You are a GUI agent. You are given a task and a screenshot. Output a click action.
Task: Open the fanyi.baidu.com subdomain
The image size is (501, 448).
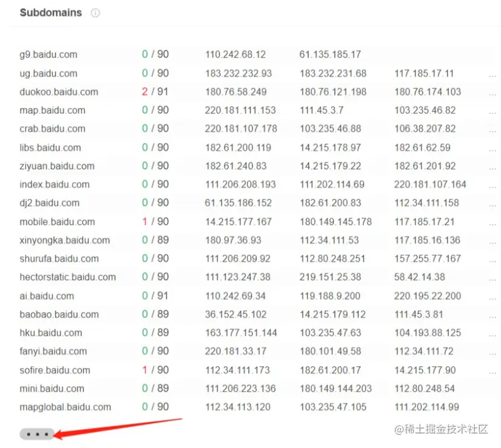[53, 351]
